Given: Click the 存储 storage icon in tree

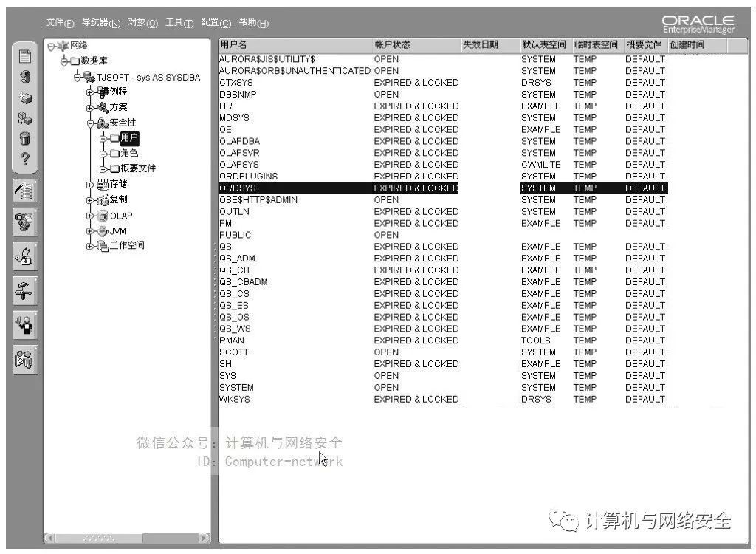Looking at the screenshot, I should click(102, 184).
